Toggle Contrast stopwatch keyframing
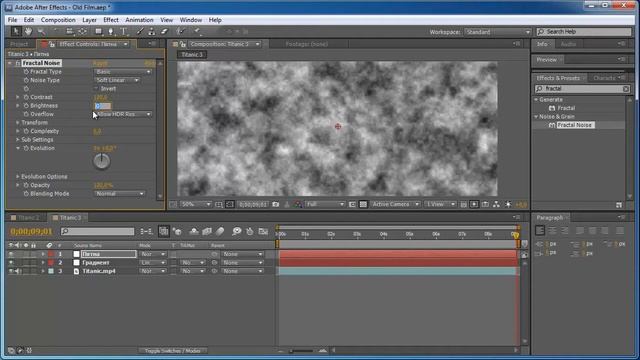Viewport: 640px width, 360px height. click(x=26, y=97)
